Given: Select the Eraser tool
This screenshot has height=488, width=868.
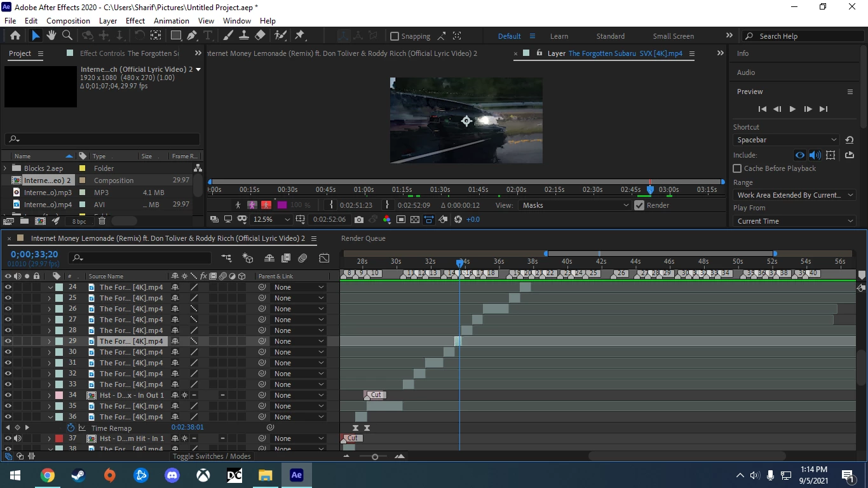Looking at the screenshot, I should click(260, 36).
